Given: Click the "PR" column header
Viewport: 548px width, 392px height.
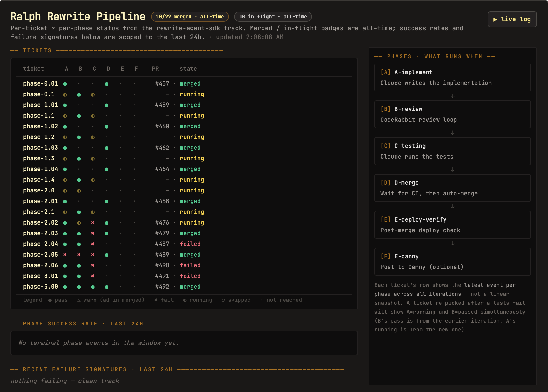Looking at the screenshot, I should click(155, 69).
